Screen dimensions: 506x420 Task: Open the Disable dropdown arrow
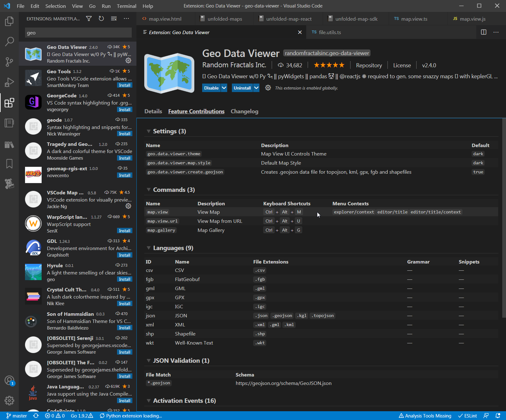tap(224, 88)
